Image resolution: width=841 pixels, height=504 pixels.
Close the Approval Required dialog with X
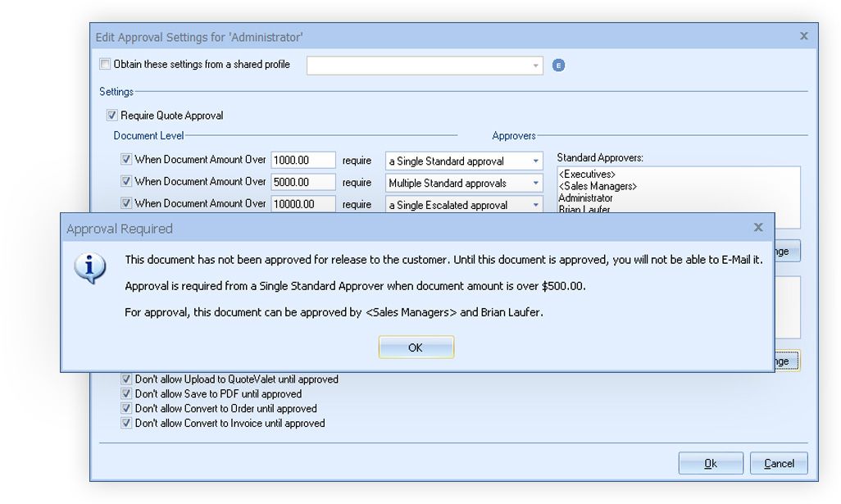(x=758, y=227)
